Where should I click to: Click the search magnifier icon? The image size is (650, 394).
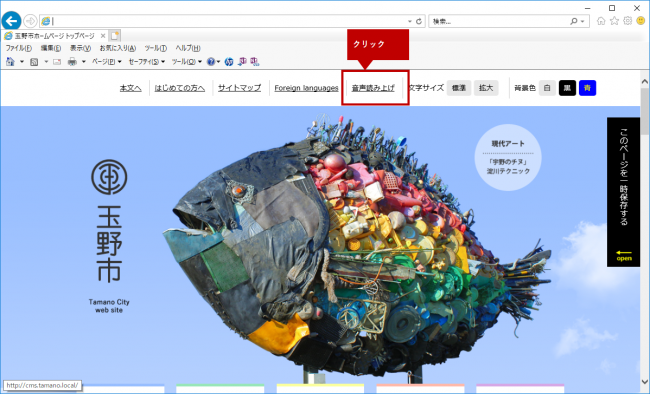pyautogui.click(x=573, y=21)
